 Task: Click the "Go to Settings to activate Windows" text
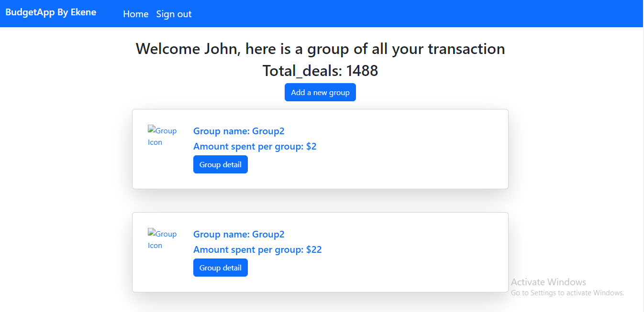point(567,293)
